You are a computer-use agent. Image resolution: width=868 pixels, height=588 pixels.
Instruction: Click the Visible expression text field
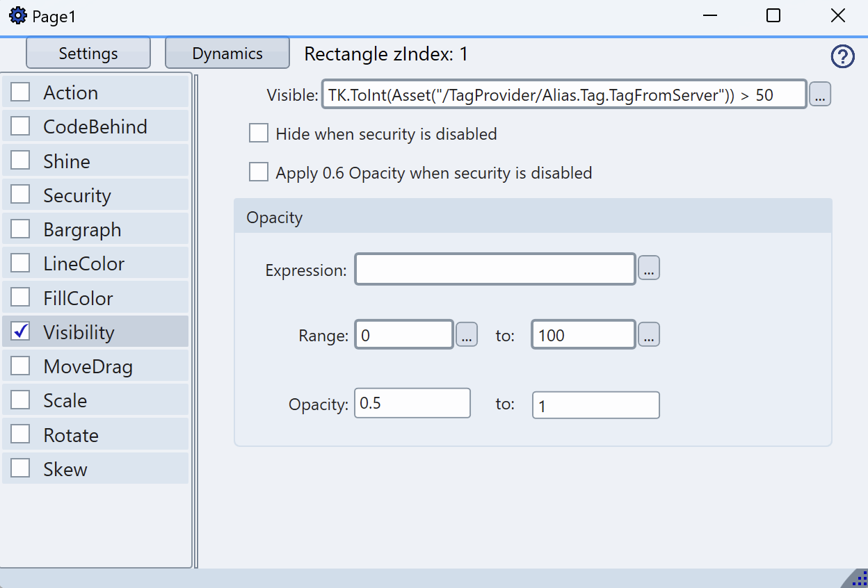point(563,95)
